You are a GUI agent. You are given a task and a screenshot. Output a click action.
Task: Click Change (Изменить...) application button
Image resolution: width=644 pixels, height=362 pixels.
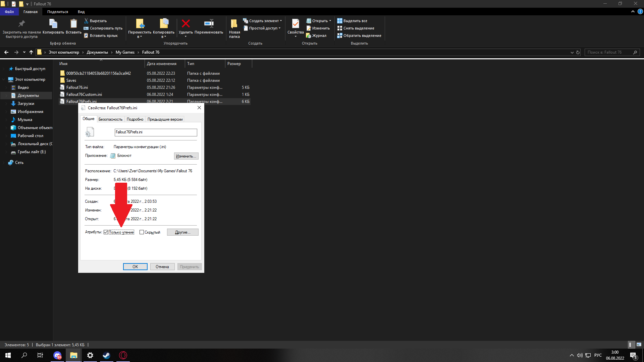coord(186,156)
